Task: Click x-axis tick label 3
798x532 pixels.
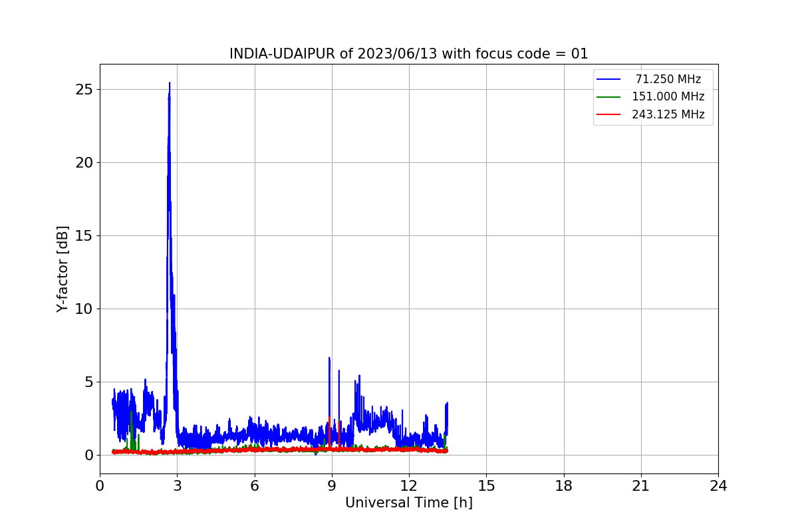Action: [178, 486]
